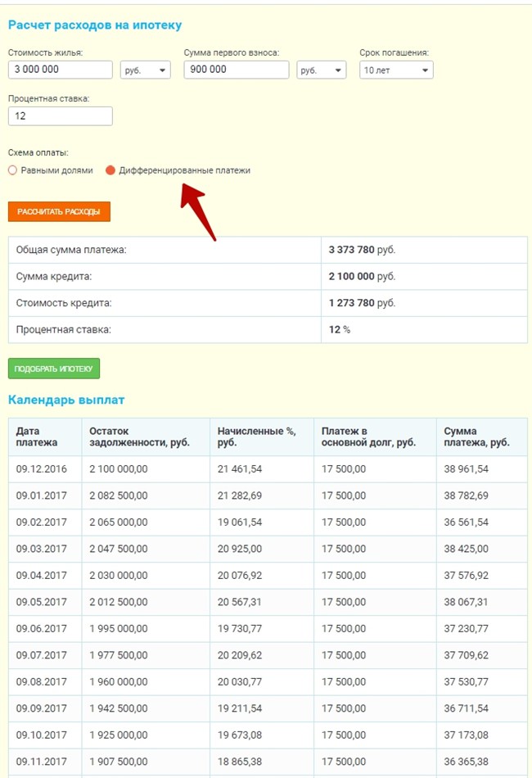
Task: Expand the "Срок погашения" 10 лет dropdown
Action: tap(396, 70)
